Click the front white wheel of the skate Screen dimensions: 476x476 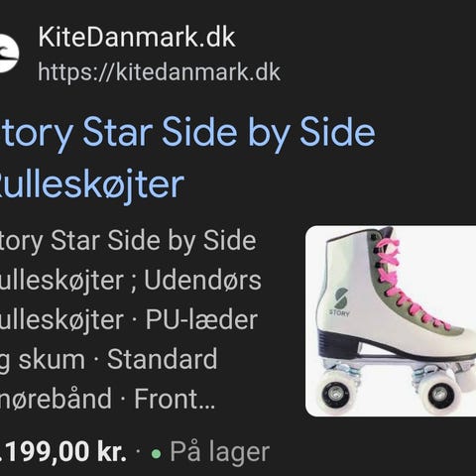tap(441, 394)
